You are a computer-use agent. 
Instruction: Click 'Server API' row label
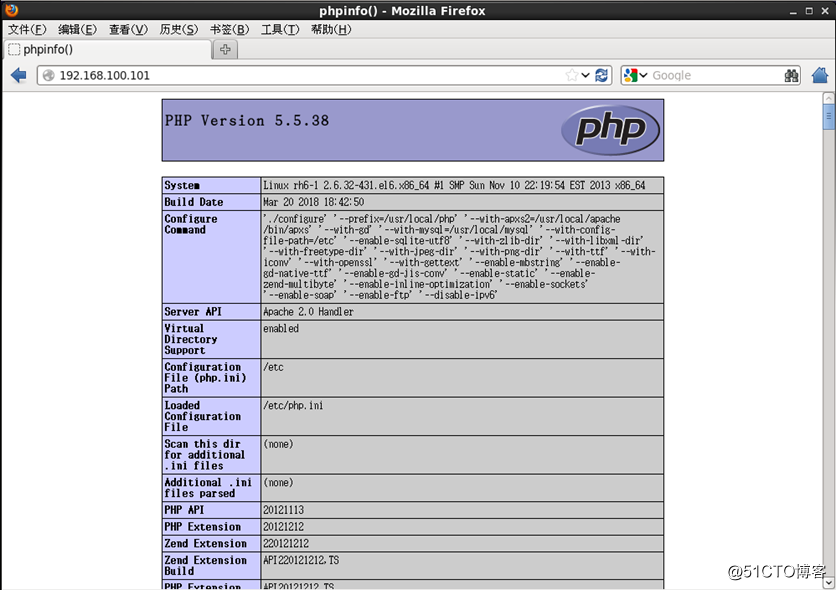coord(193,312)
